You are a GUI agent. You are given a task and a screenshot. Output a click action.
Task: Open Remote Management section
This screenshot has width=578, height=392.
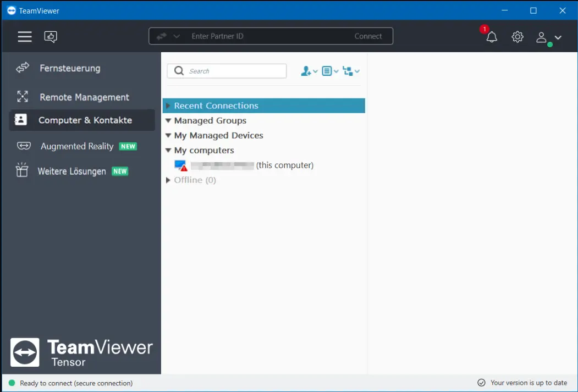click(x=82, y=97)
